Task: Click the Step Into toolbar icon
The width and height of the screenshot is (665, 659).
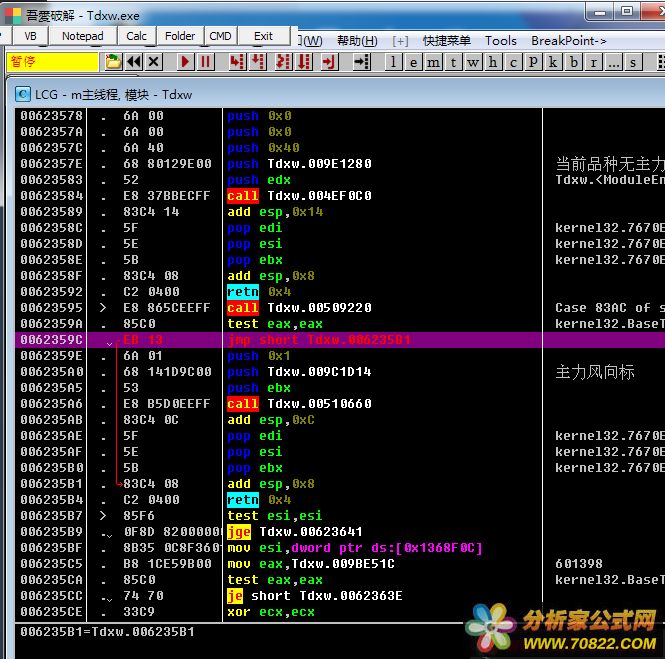Action: pyautogui.click(x=238, y=62)
